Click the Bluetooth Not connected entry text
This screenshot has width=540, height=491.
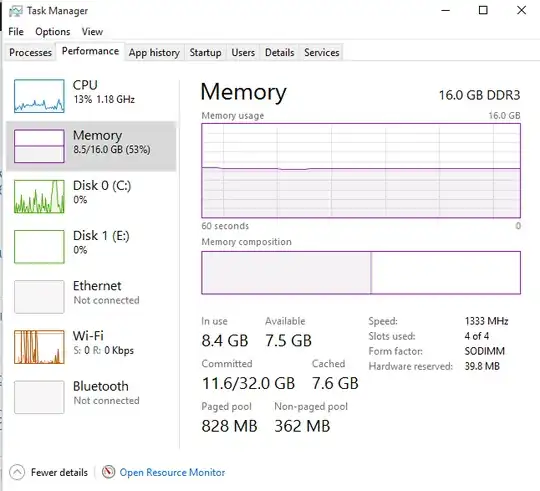click(106, 393)
